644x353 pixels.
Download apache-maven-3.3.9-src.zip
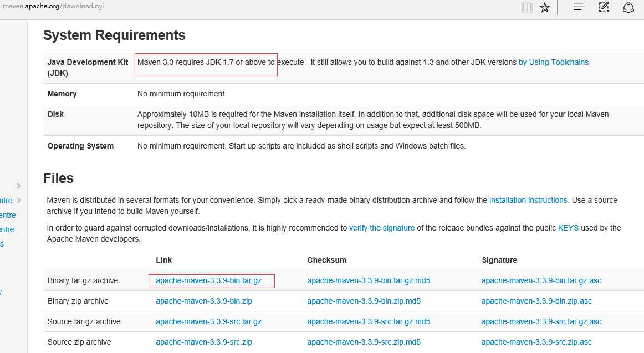click(204, 342)
